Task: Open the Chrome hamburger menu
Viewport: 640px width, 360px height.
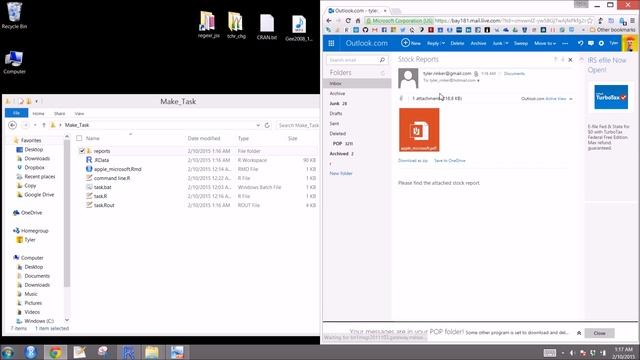Action: (x=633, y=20)
